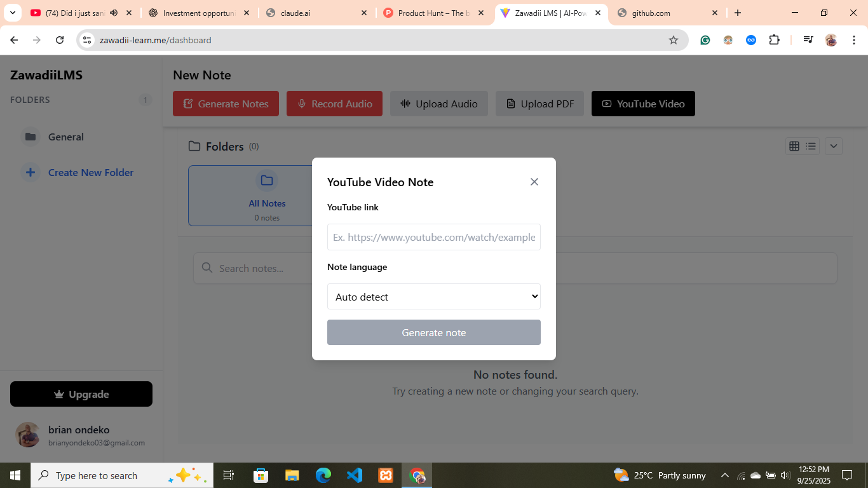Close the github.com tab
The height and width of the screenshot is (488, 868).
[715, 13]
